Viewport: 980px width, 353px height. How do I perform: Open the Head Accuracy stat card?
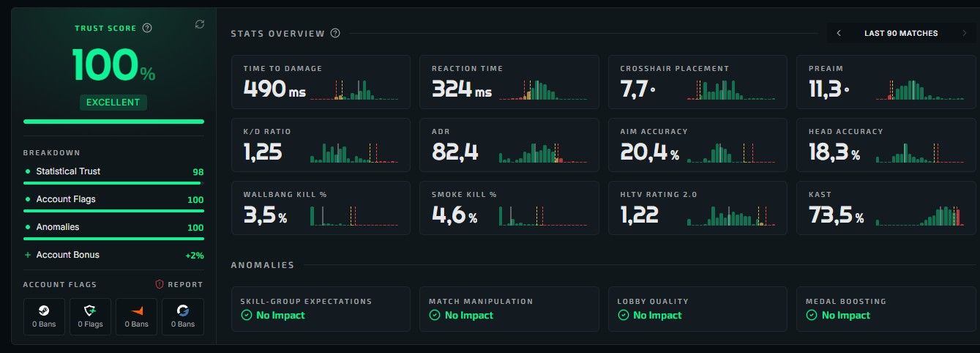pyautogui.click(x=886, y=145)
